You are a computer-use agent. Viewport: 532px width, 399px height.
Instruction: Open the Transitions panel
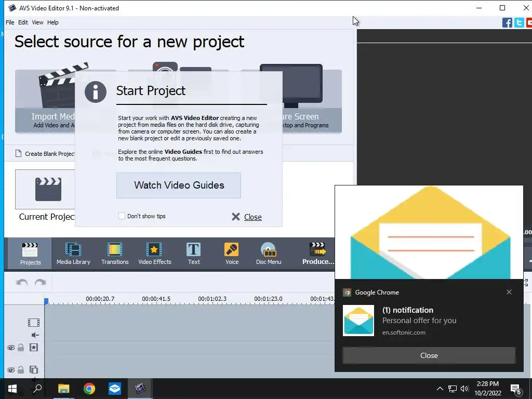tap(115, 254)
